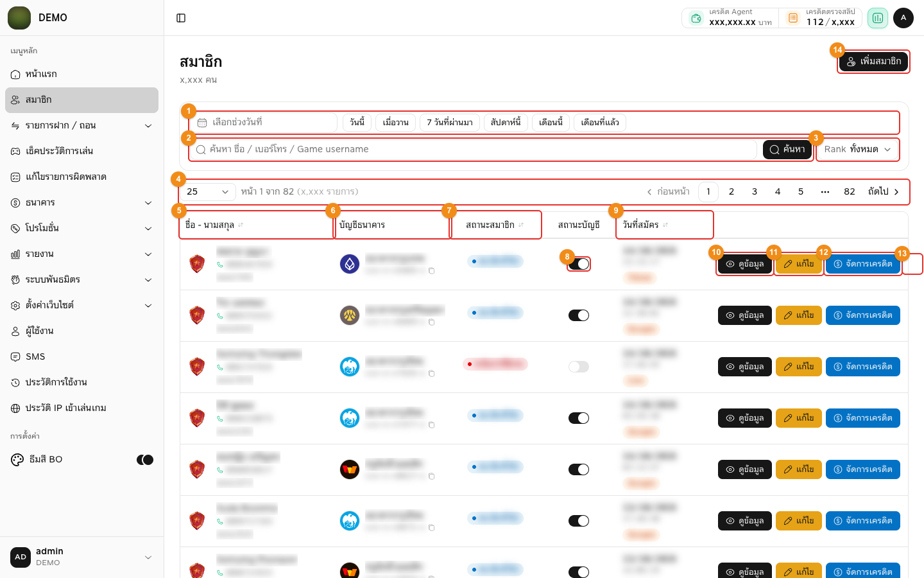Open the SMS menu item

(81, 357)
